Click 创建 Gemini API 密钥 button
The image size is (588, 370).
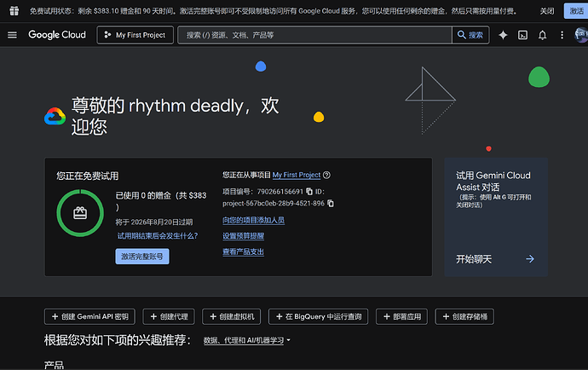[x=89, y=316]
